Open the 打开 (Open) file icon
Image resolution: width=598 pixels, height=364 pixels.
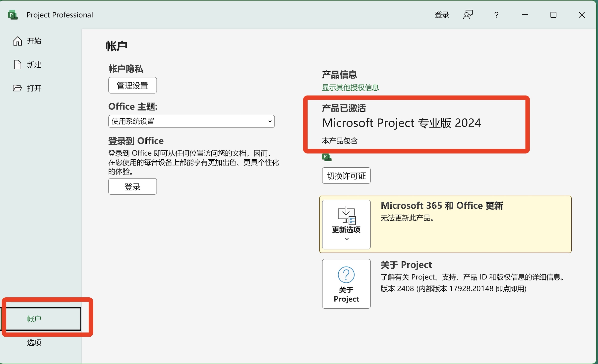[17, 88]
